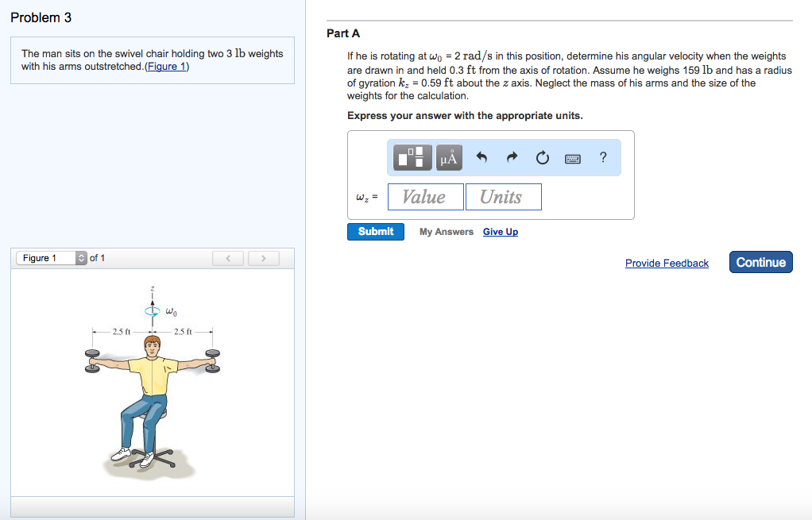
Task: Reset the answer box
Action: 542,157
